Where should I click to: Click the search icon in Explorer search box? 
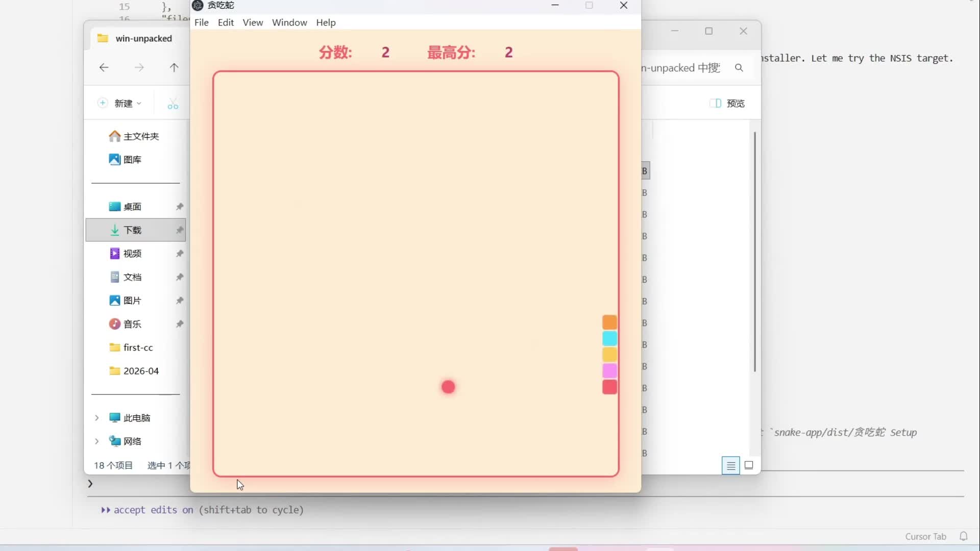[x=739, y=68]
